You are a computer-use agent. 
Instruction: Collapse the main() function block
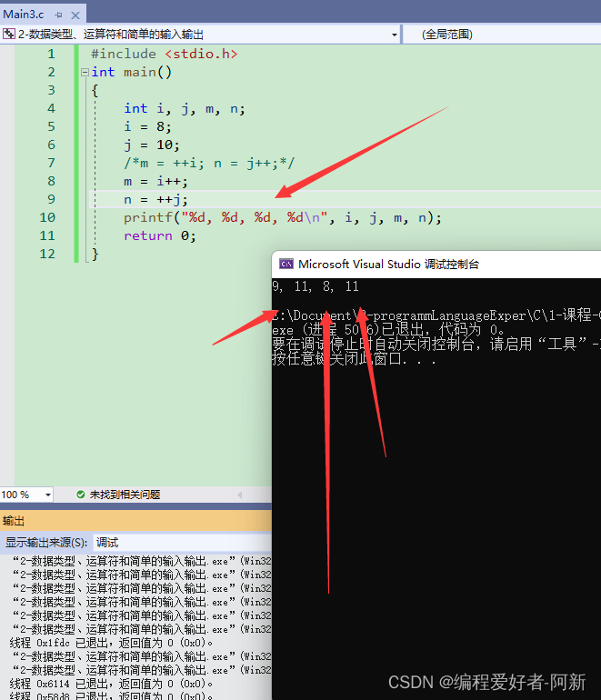(85, 72)
